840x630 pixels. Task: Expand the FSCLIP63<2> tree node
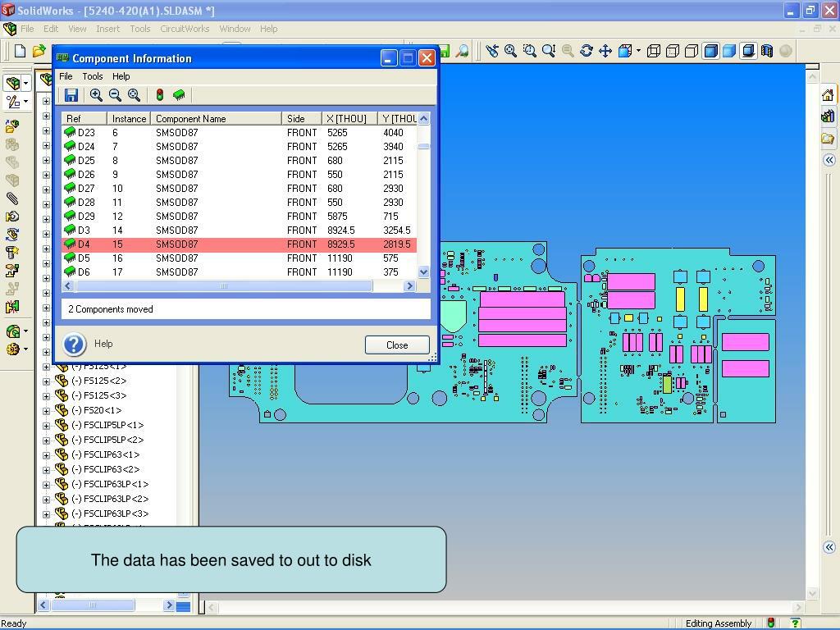(x=47, y=469)
